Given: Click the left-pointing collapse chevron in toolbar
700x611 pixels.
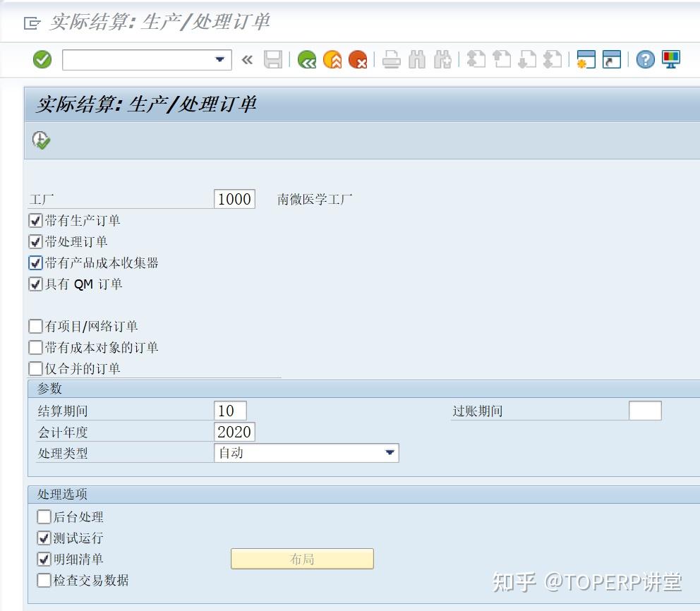Looking at the screenshot, I should [247, 59].
